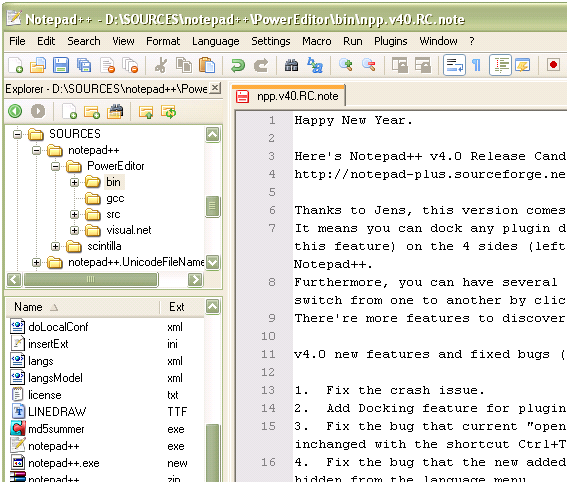Viewport: 569px width, 484px height.
Task: Toggle the indent guide toolbar button
Action: pos(500,65)
